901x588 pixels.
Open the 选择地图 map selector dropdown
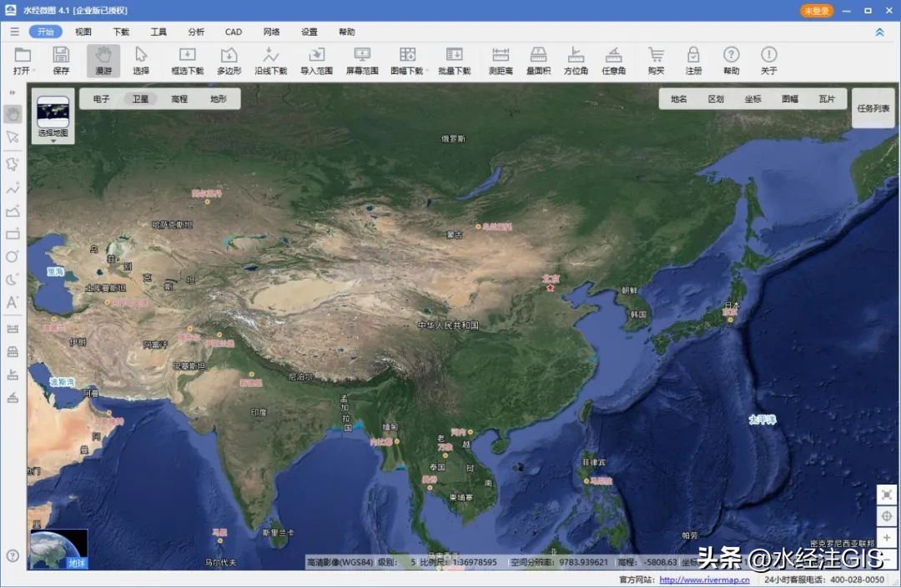pyautogui.click(x=53, y=133)
